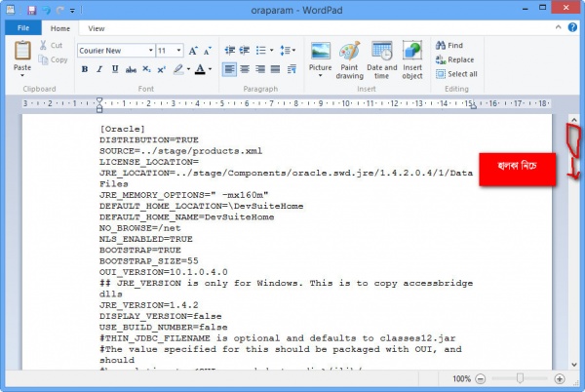
Task: Click the Copy button
Action: click(54, 59)
